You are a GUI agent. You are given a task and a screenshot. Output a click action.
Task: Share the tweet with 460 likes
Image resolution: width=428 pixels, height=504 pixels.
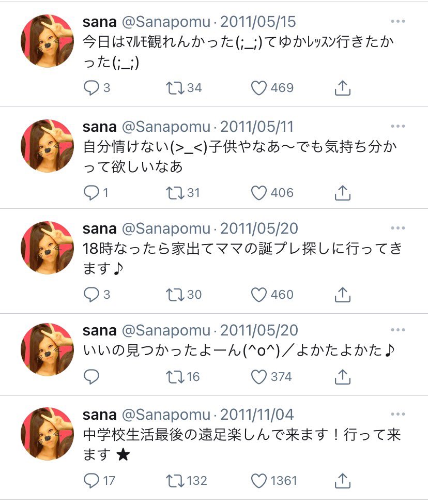(x=342, y=295)
